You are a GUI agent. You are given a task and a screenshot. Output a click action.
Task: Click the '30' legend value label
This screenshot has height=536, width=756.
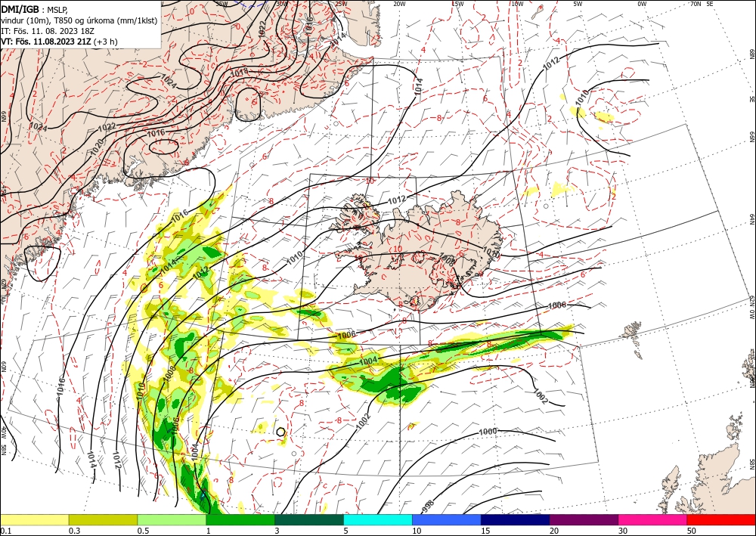(623, 531)
